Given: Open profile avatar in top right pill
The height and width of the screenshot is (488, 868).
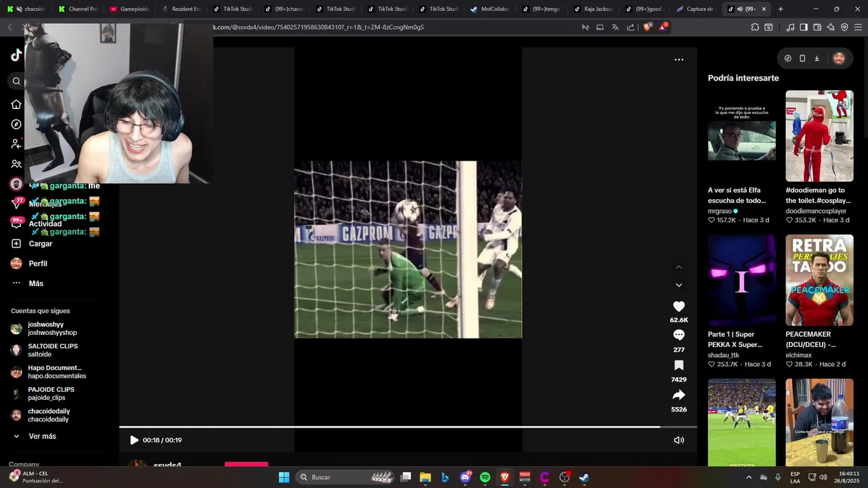Looking at the screenshot, I should [839, 58].
